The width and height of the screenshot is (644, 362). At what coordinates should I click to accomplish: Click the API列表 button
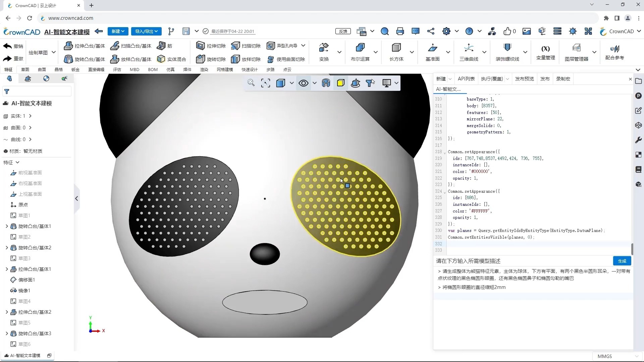[466, 79]
